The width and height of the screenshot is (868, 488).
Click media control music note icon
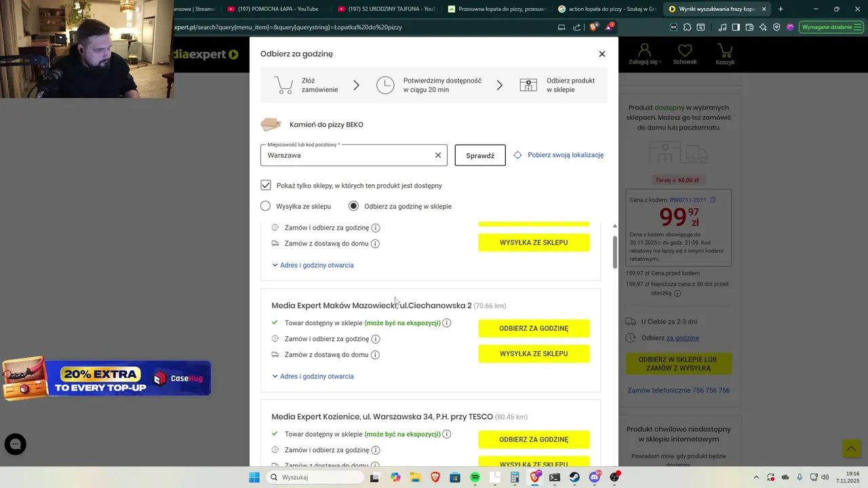[722, 27]
